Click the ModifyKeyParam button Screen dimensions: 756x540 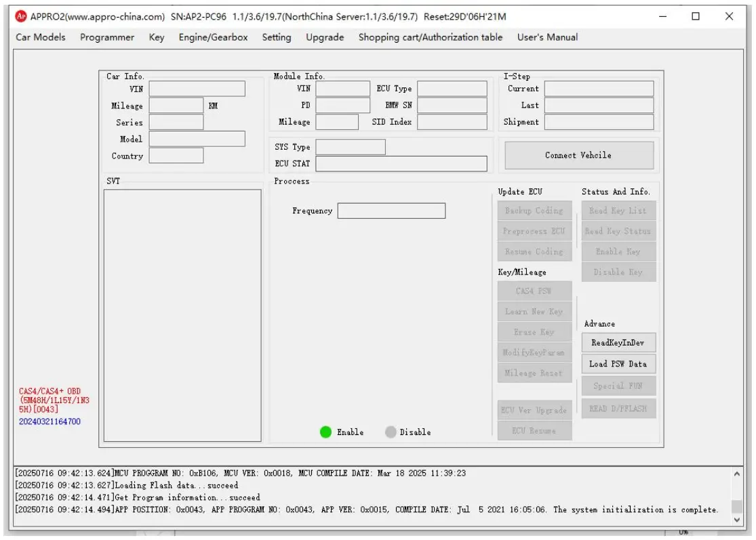(535, 352)
